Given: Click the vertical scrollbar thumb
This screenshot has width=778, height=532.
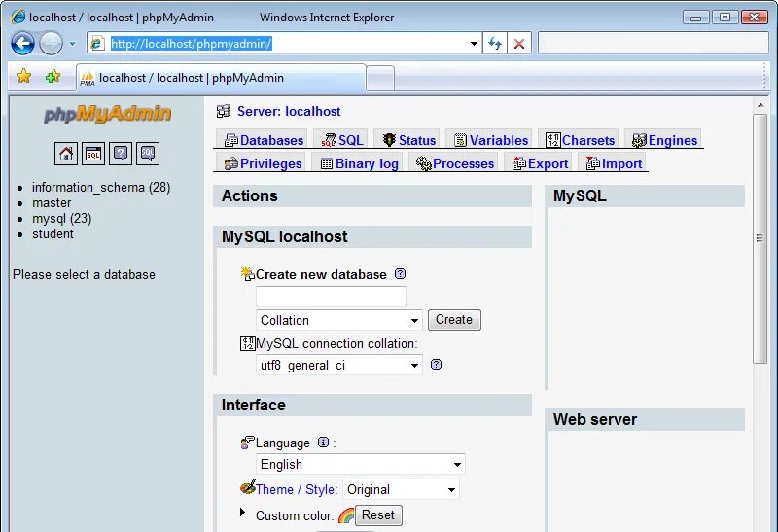Looking at the screenshot, I should [760, 238].
